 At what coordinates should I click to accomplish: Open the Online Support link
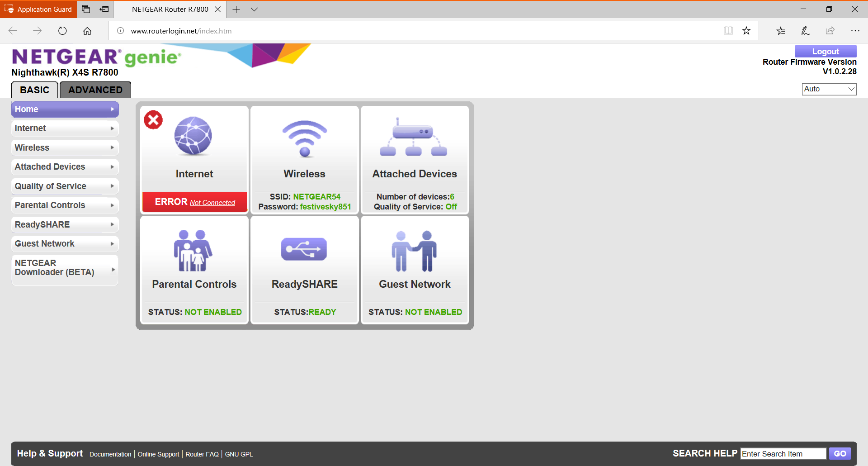(x=158, y=454)
